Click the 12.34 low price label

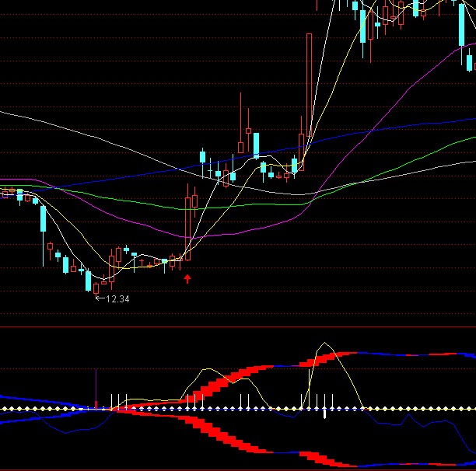coord(117,298)
